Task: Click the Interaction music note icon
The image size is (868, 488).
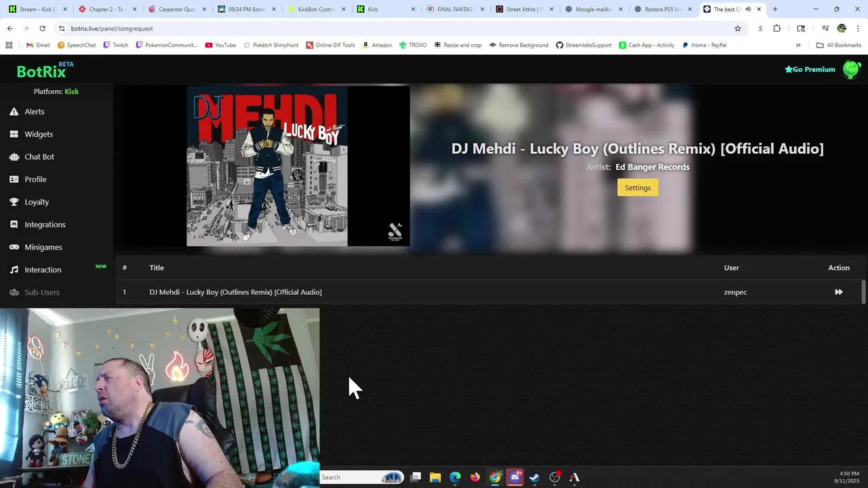Action: pyautogui.click(x=14, y=270)
